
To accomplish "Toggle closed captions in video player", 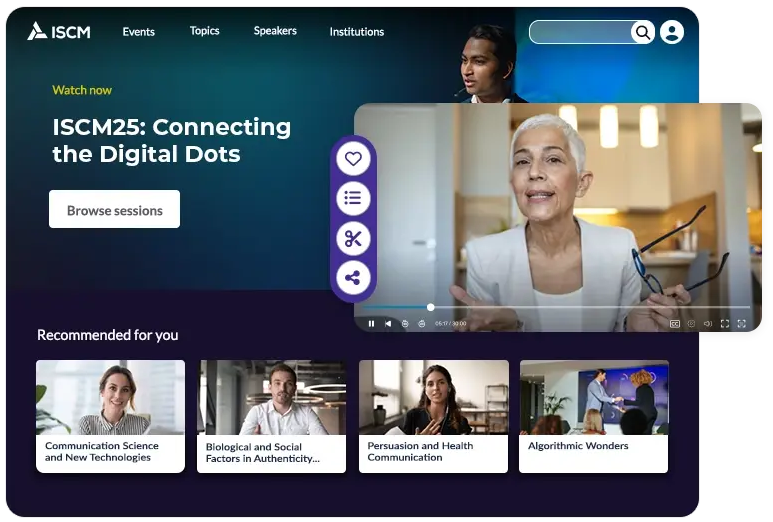I will click(675, 323).
